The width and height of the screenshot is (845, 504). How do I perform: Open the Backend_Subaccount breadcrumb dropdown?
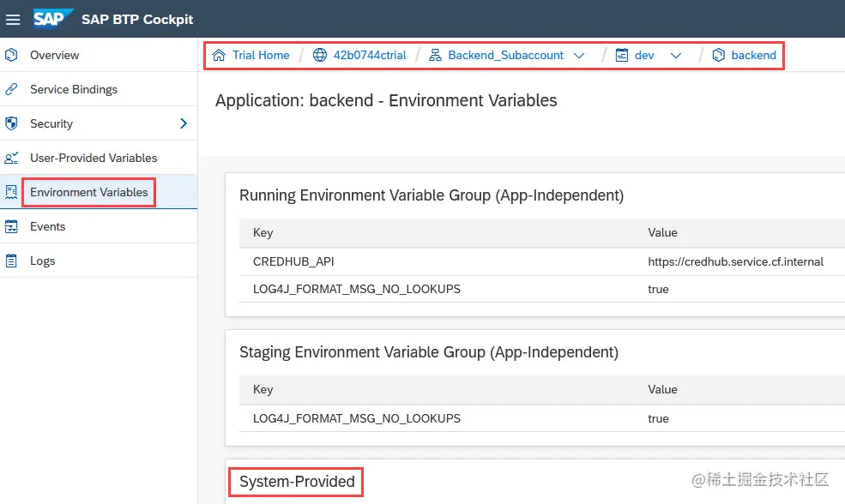tap(579, 56)
